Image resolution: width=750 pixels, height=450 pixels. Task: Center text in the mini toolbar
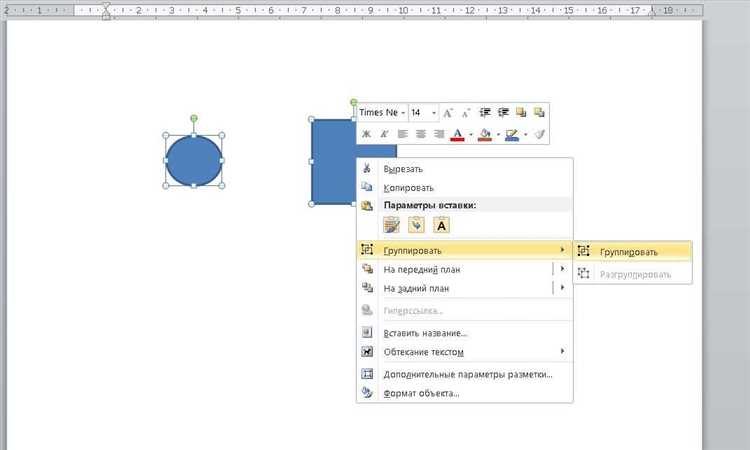421,134
